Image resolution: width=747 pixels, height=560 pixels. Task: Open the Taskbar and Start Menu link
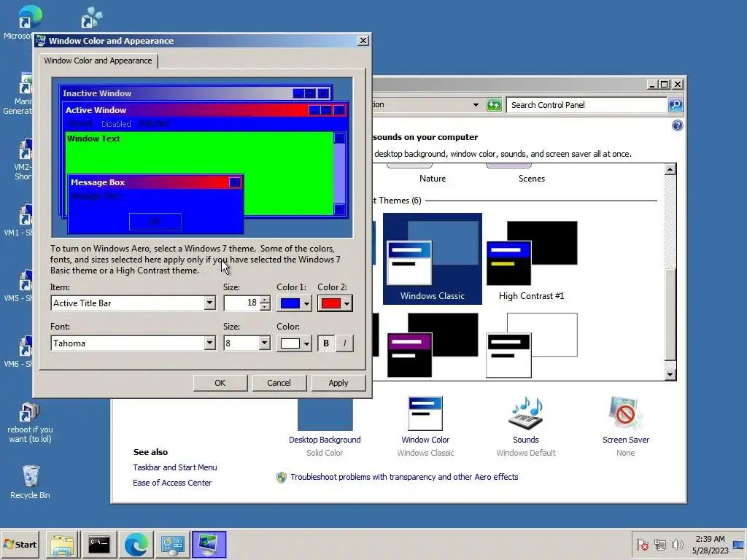click(x=175, y=467)
